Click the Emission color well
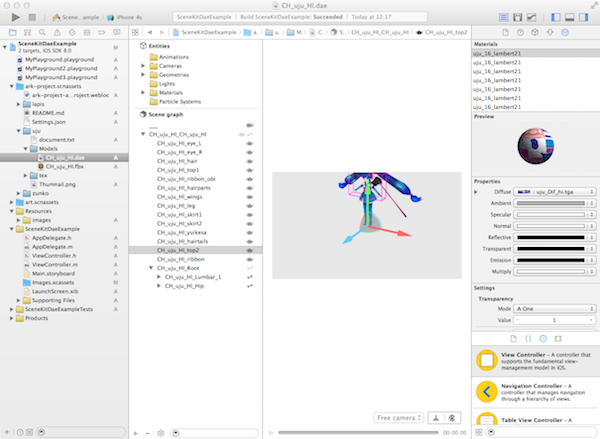This screenshot has width=600, height=439. pos(551,260)
